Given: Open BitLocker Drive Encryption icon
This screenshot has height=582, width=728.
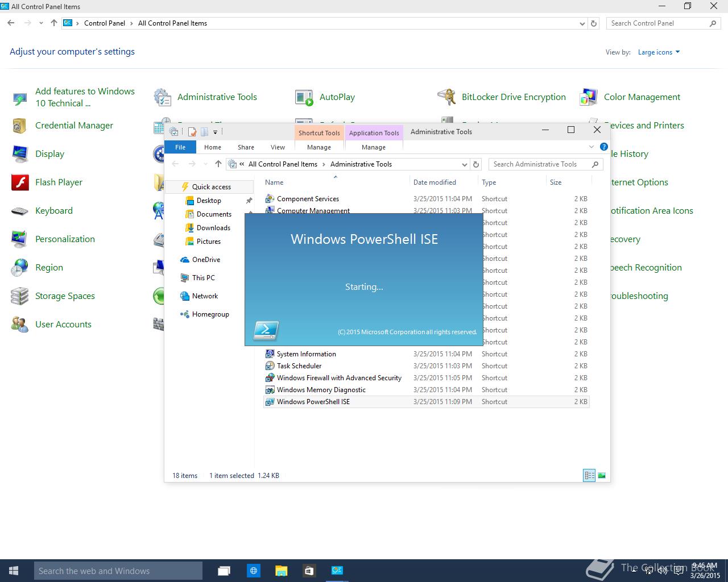Looking at the screenshot, I should click(446, 97).
